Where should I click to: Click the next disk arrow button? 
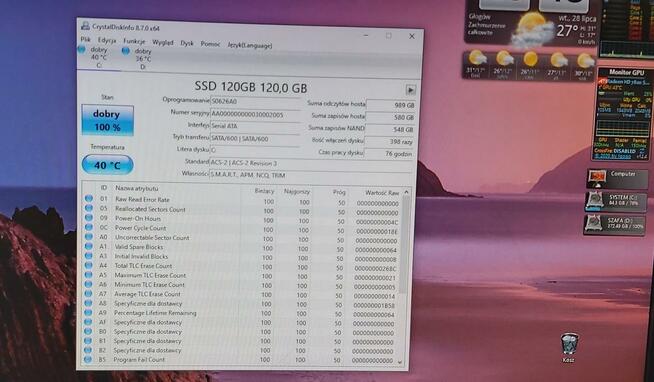click(x=410, y=90)
